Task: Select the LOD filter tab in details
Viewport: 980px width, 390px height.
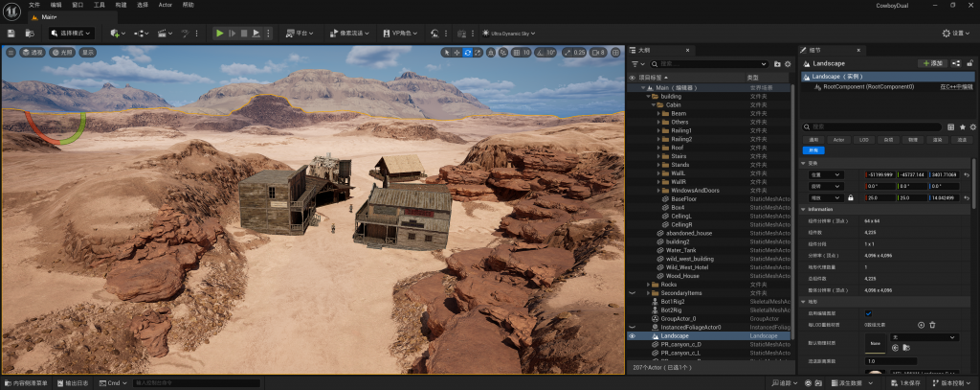Action: (863, 139)
